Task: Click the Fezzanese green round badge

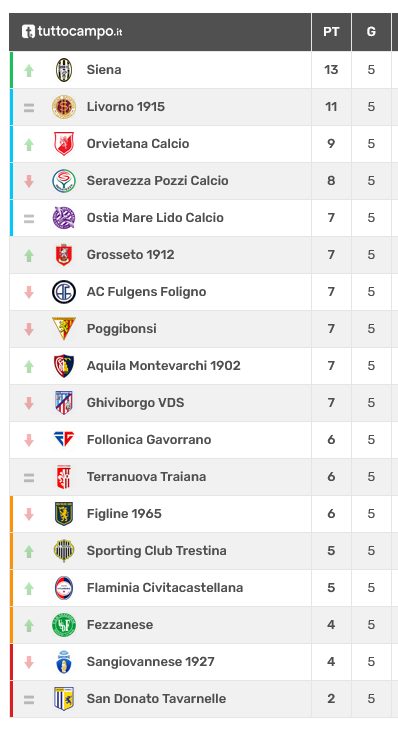Action: pyautogui.click(x=64, y=625)
